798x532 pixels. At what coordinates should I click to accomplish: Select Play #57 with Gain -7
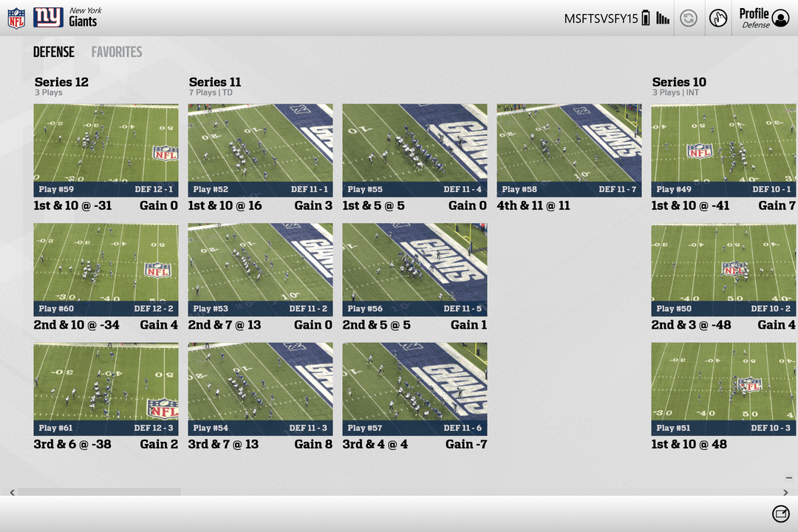coord(415,389)
